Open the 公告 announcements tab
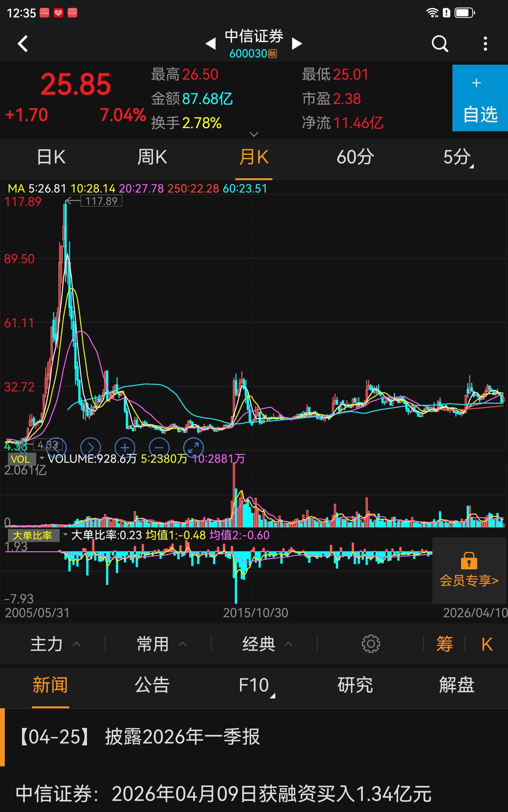The height and width of the screenshot is (812, 508). pos(152,685)
